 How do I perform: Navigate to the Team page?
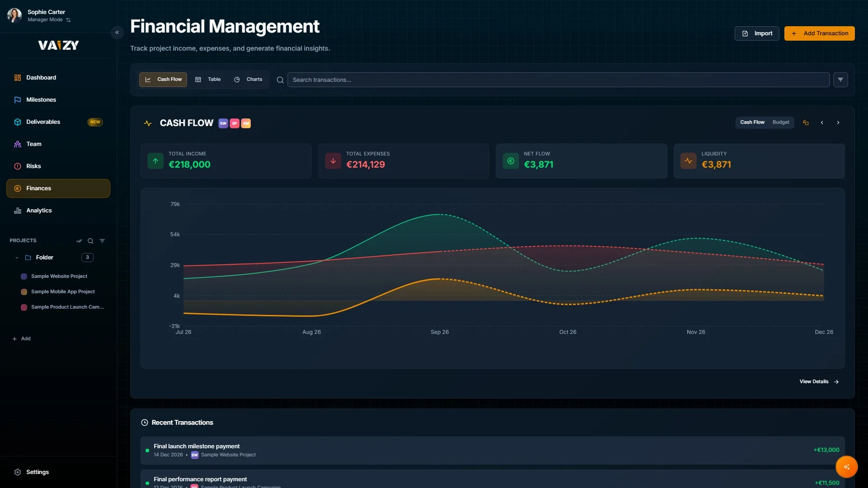58,144
